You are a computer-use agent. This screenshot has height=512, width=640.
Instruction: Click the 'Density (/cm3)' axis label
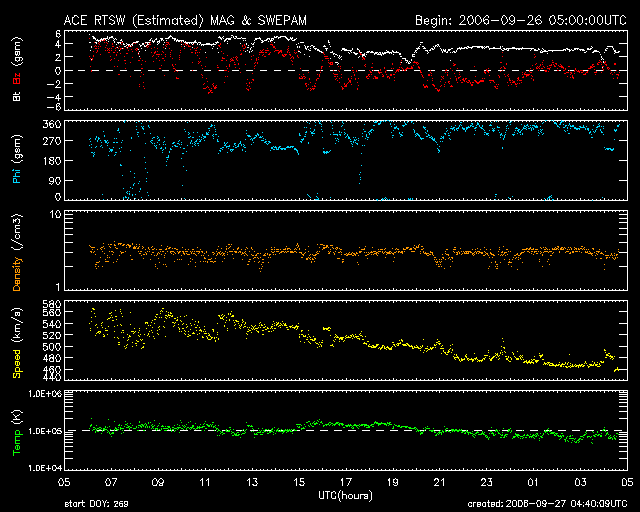tap(17, 252)
